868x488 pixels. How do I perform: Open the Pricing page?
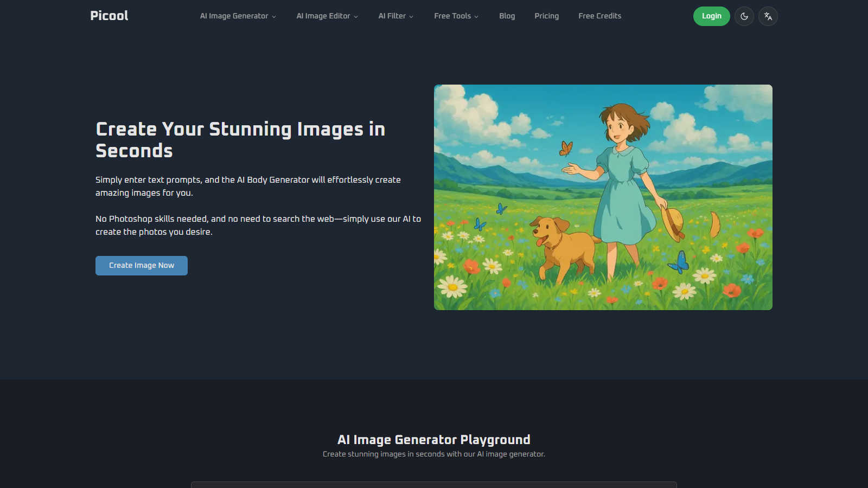pyautogui.click(x=547, y=16)
